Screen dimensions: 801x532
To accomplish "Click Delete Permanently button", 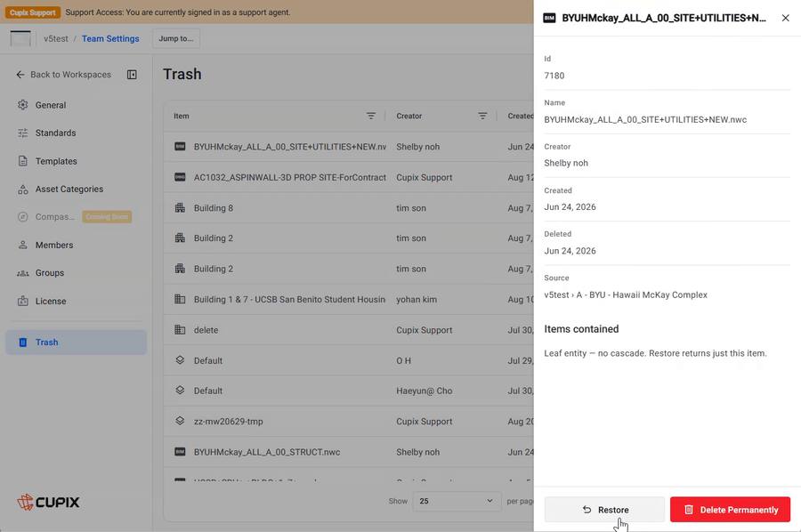I will click(730, 510).
